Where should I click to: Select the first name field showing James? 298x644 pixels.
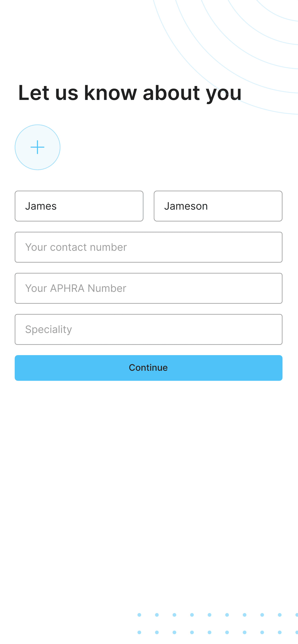(x=79, y=206)
